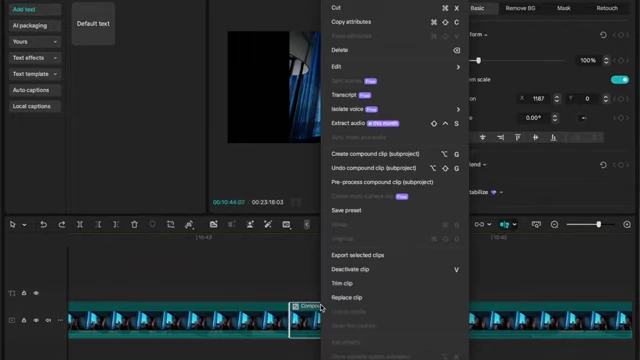Toggle the teal timeline snapping icon
The height and width of the screenshot is (360, 640).
(504, 224)
